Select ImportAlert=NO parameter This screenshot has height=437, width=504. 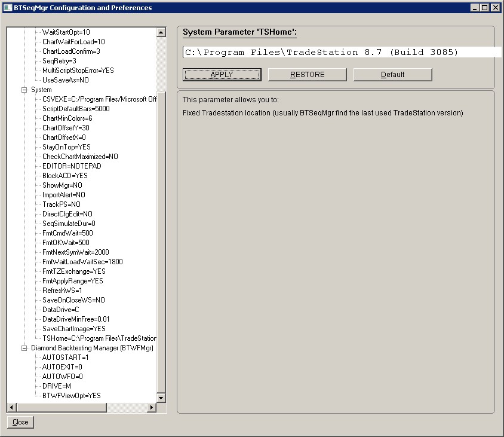[x=64, y=195]
